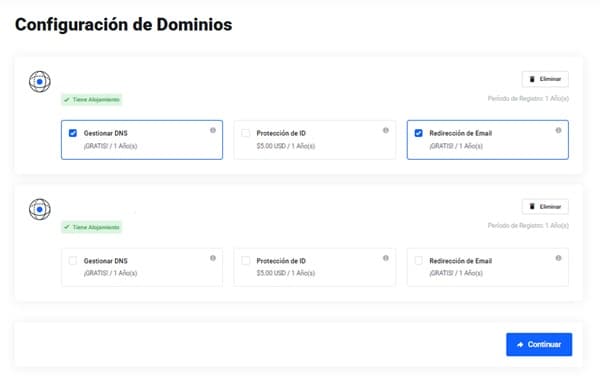Click the arrow icon inside Continuar button
The height and width of the screenshot is (379, 600).
click(520, 345)
